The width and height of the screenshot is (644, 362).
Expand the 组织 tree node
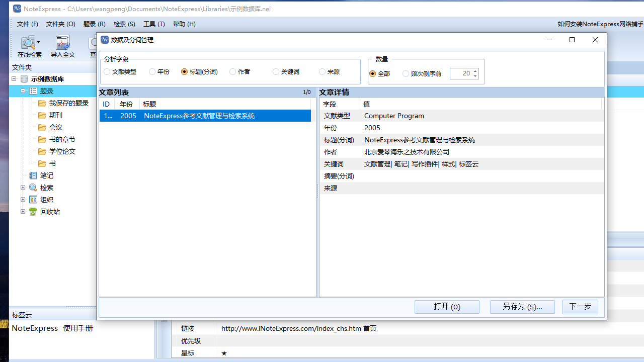[x=23, y=199]
